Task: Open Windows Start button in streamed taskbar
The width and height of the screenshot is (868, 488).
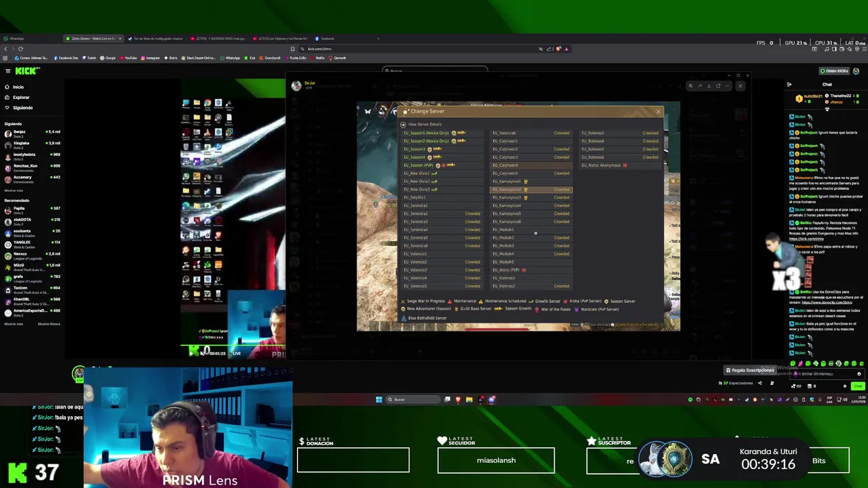Action: 379,399
